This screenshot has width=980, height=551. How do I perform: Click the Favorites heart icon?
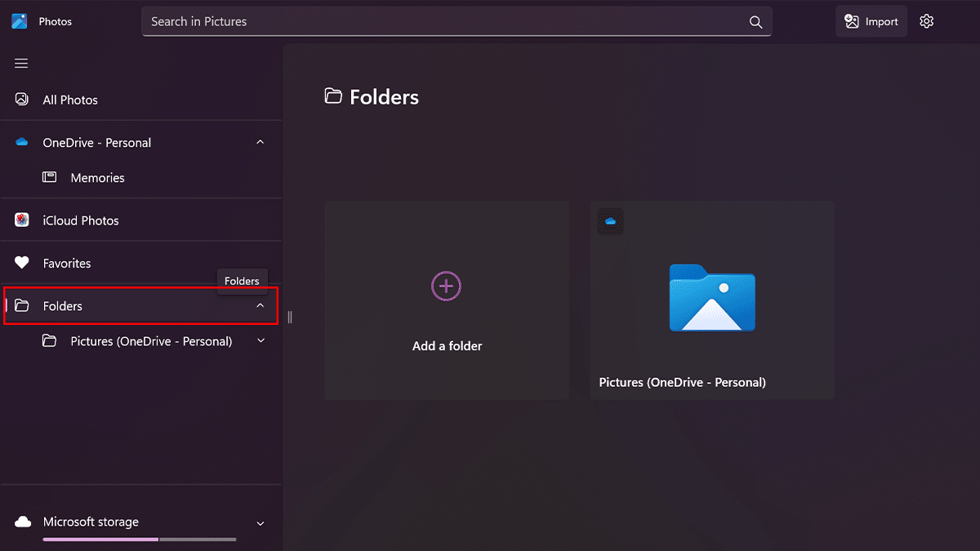(x=22, y=263)
